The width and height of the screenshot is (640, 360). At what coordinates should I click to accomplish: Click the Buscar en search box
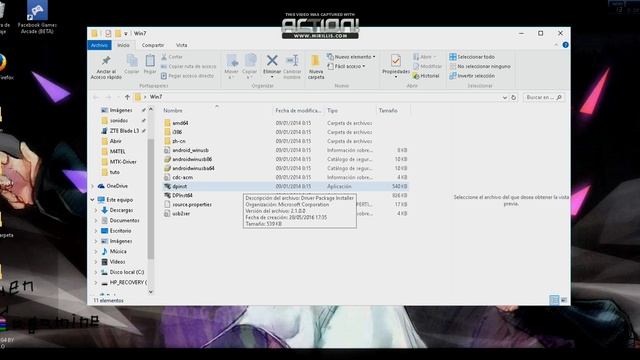click(543, 98)
